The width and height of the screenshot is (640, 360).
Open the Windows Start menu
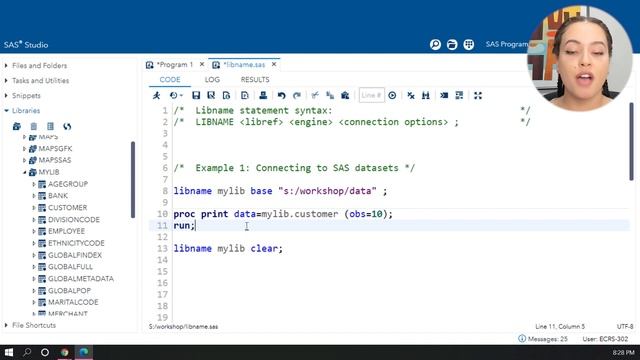[9, 352]
